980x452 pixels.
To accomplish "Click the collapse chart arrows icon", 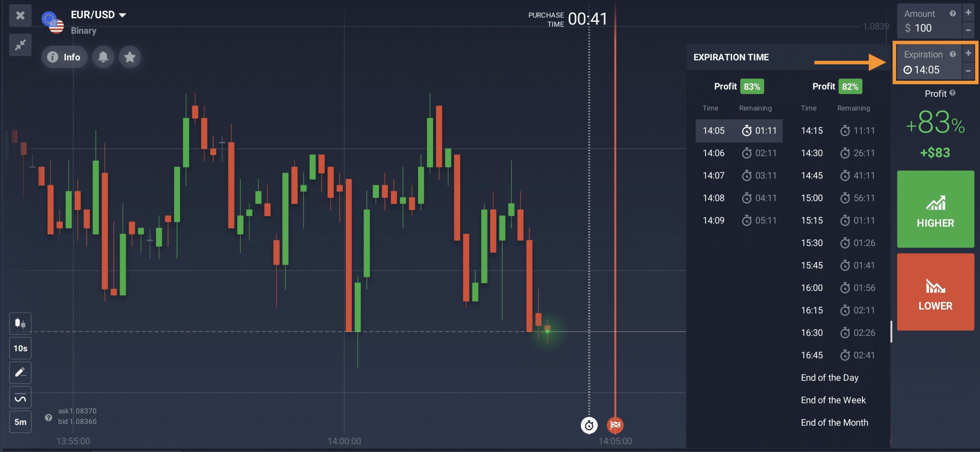I will click(x=20, y=45).
